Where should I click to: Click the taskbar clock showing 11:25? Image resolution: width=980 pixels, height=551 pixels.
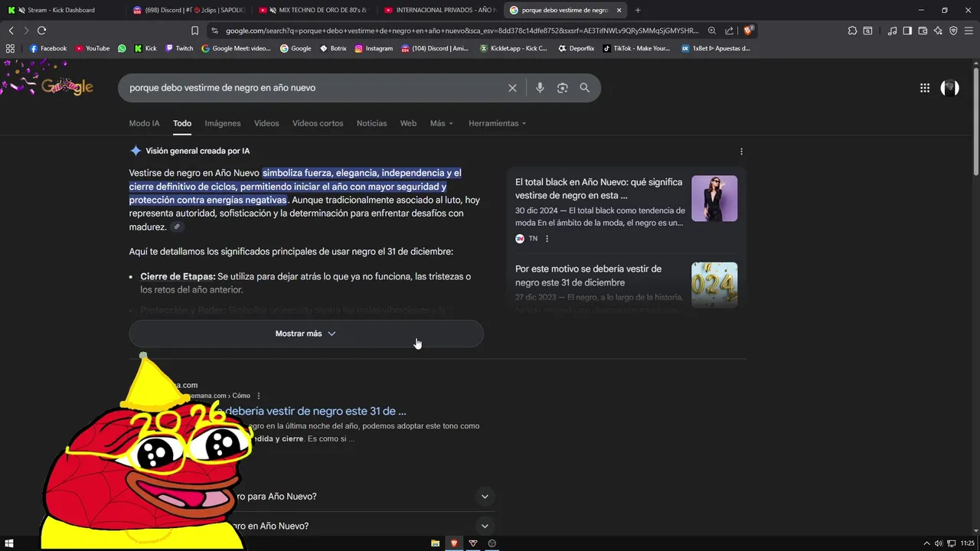tap(968, 543)
